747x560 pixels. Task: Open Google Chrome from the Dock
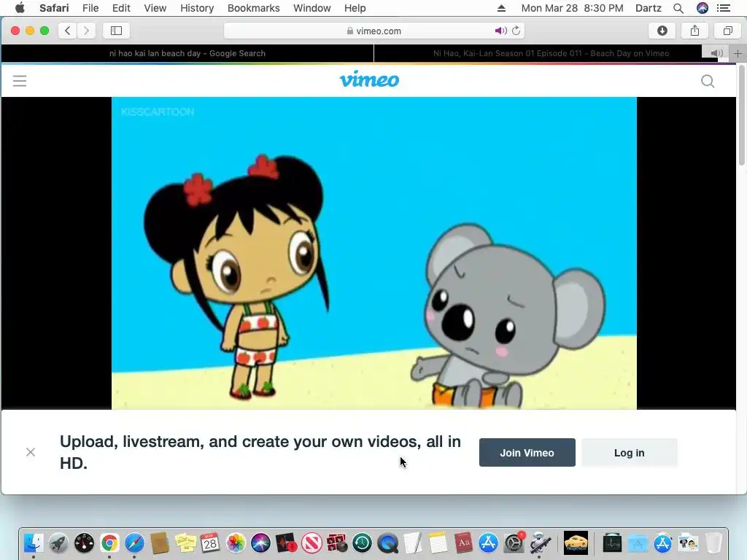point(109,542)
